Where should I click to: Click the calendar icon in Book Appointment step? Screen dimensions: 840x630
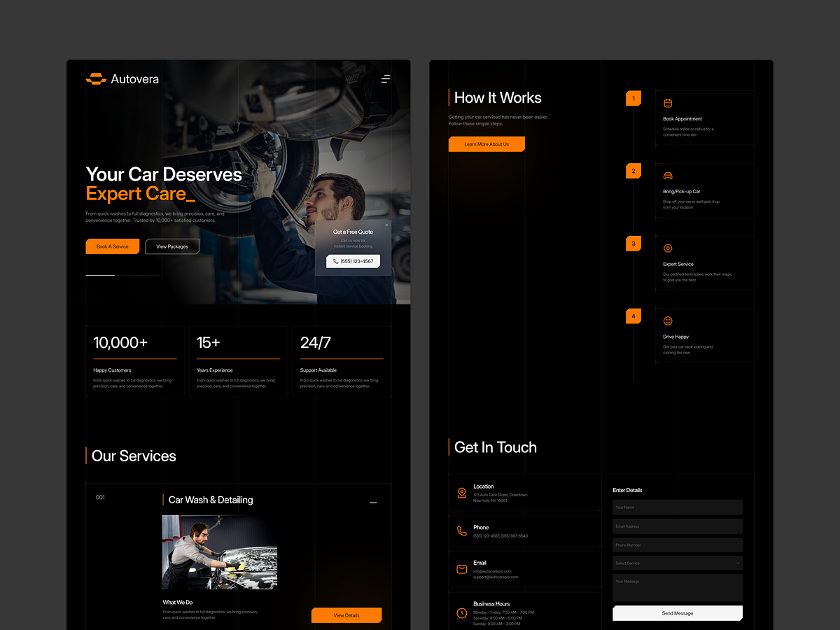668,102
